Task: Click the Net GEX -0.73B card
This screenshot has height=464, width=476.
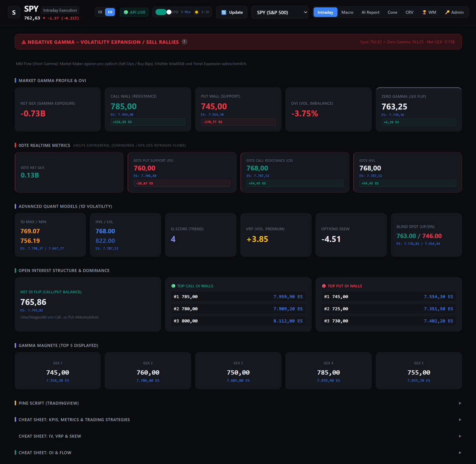Action: [x=58, y=109]
